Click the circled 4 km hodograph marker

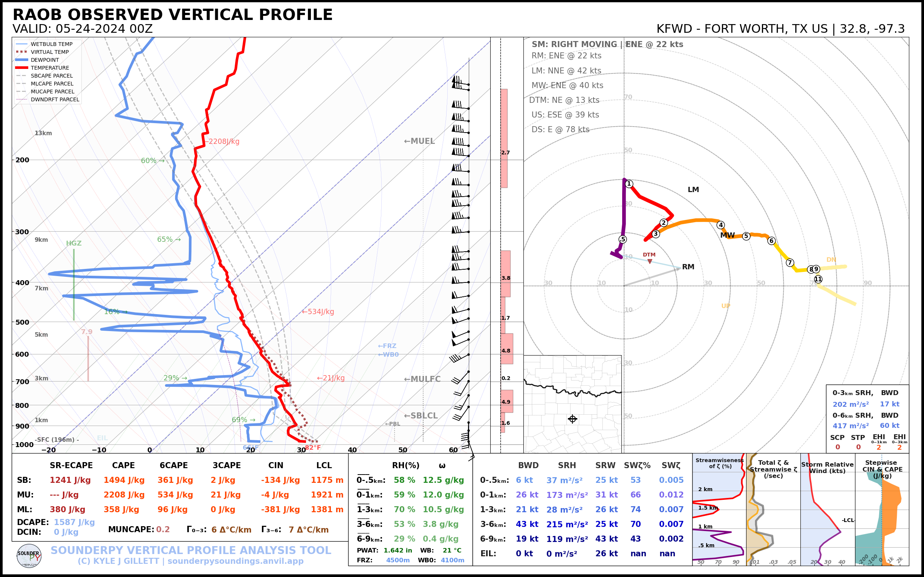(x=721, y=225)
